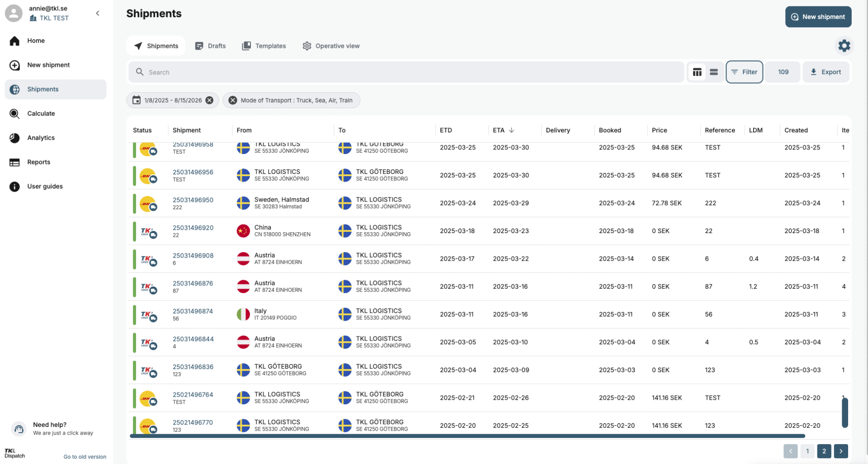
Task: Open shipment 25031496920 link
Action: [x=193, y=228]
